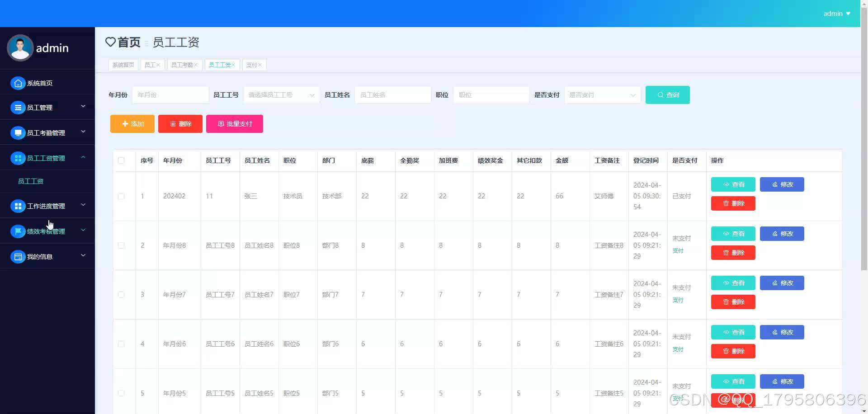Click the trash icon on top 删除 button

tap(173, 124)
